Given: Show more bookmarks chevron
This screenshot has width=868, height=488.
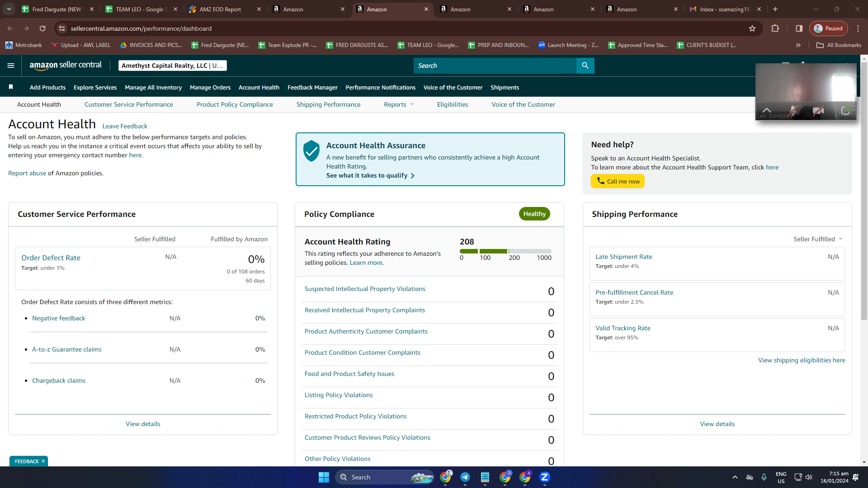Looking at the screenshot, I should (x=798, y=45).
